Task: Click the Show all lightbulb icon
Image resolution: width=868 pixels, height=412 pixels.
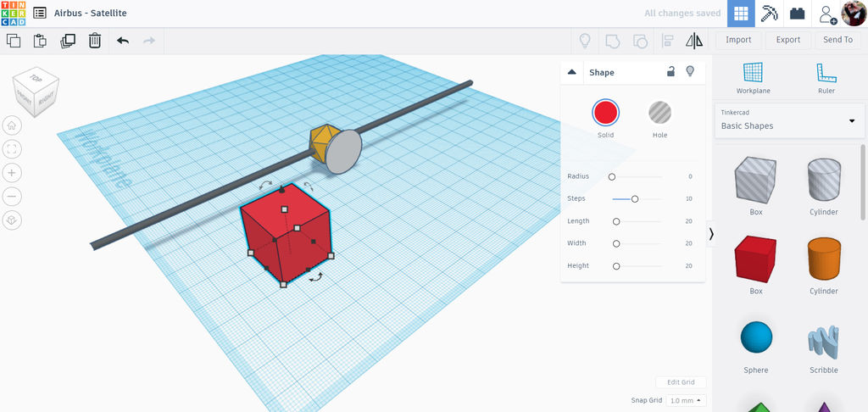Action: [585, 40]
